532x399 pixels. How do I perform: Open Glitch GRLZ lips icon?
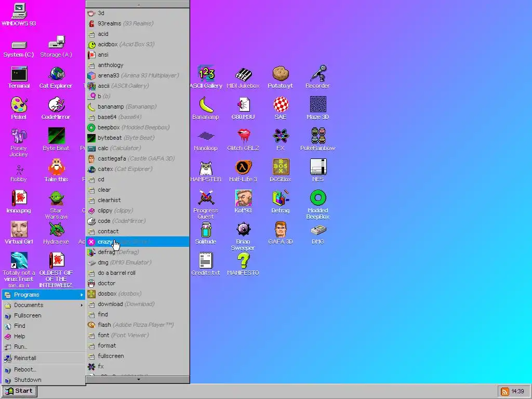[x=243, y=139]
